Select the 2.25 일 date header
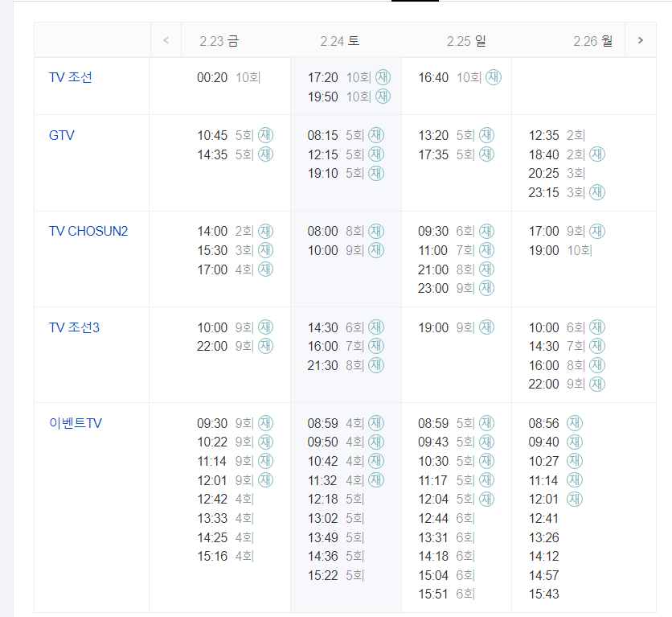Screen dimensions: 672x617 pyautogui.click(x=466, y=41)
